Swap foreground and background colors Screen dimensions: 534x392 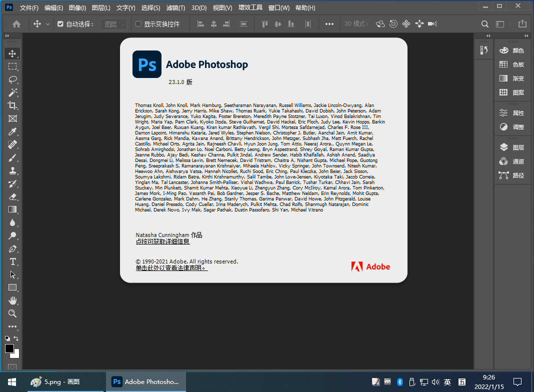coord(16,338)
